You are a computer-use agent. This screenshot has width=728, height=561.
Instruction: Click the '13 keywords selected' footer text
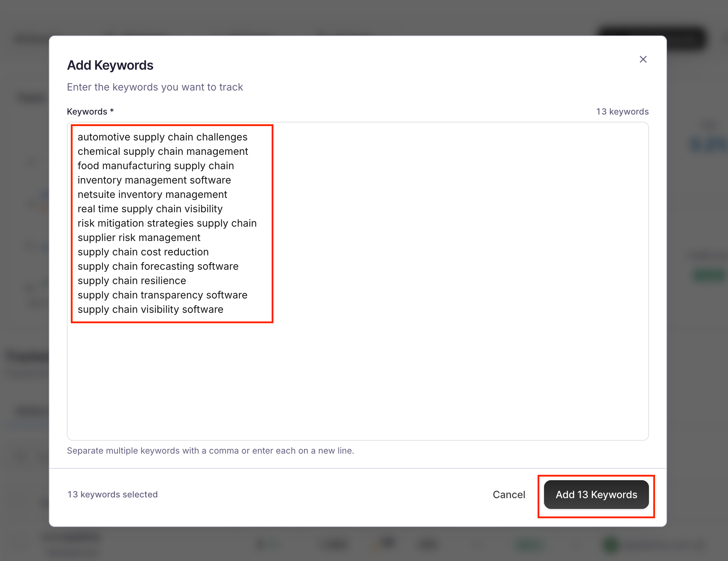tap(112, 495)
